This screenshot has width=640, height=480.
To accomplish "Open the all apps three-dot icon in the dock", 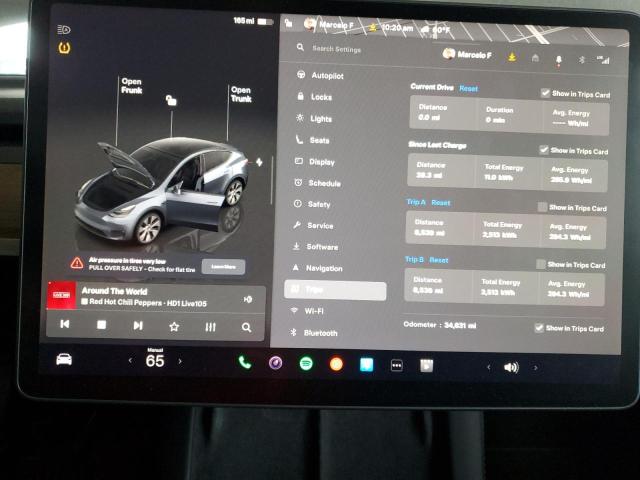I will tap(396, 365).
